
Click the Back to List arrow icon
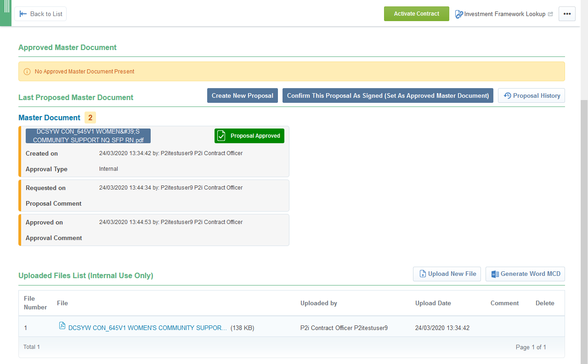pyautogui.click(x=23, y=14)
